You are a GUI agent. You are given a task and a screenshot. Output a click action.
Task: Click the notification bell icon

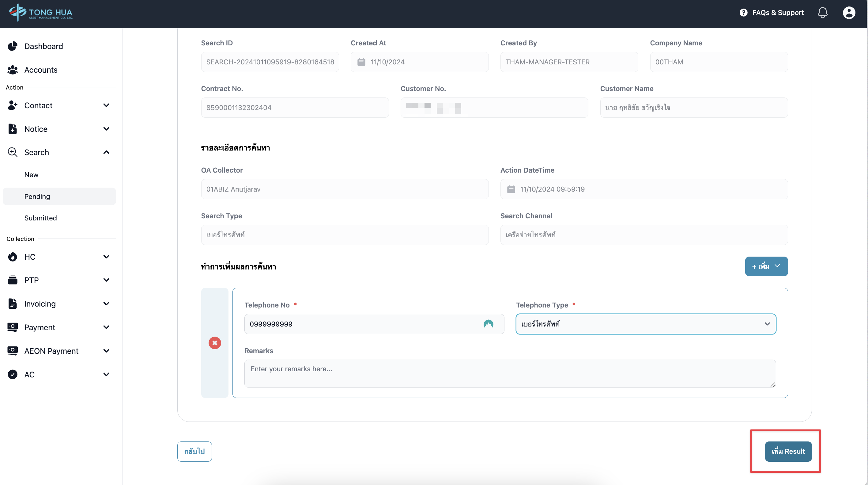coord(822,13)
